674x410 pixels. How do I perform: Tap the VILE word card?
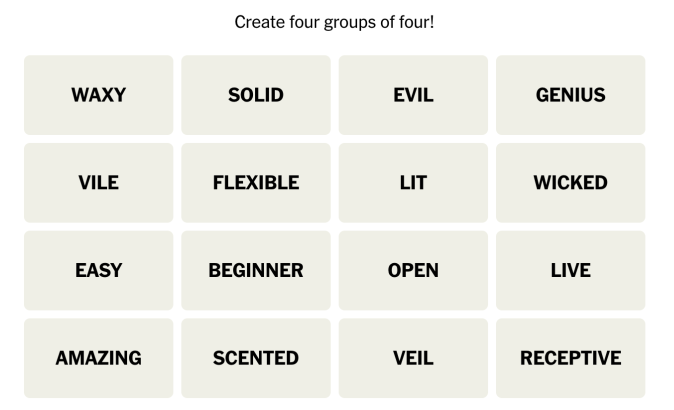pos(98,183)
